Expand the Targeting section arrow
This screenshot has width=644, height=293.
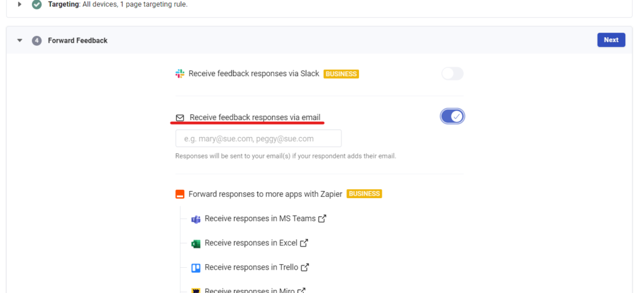pos(19,4)
